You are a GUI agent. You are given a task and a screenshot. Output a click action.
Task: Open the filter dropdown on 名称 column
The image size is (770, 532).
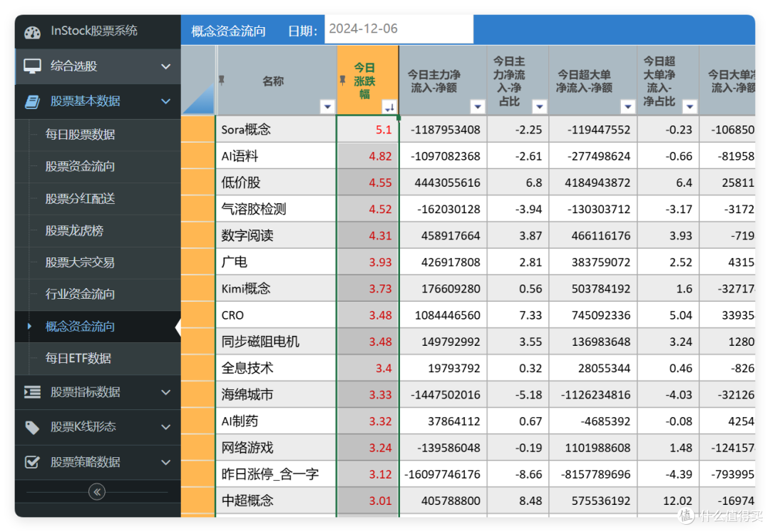(x=327, y=106)
